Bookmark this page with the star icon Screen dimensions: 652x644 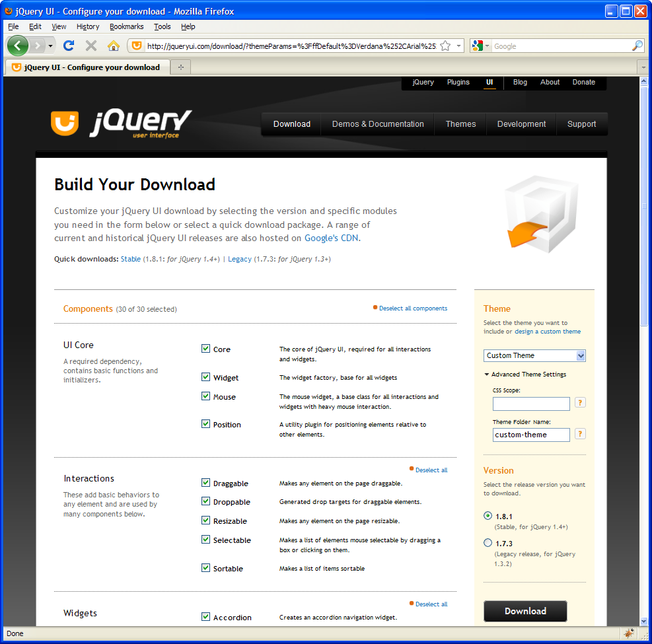pos(445,46)
